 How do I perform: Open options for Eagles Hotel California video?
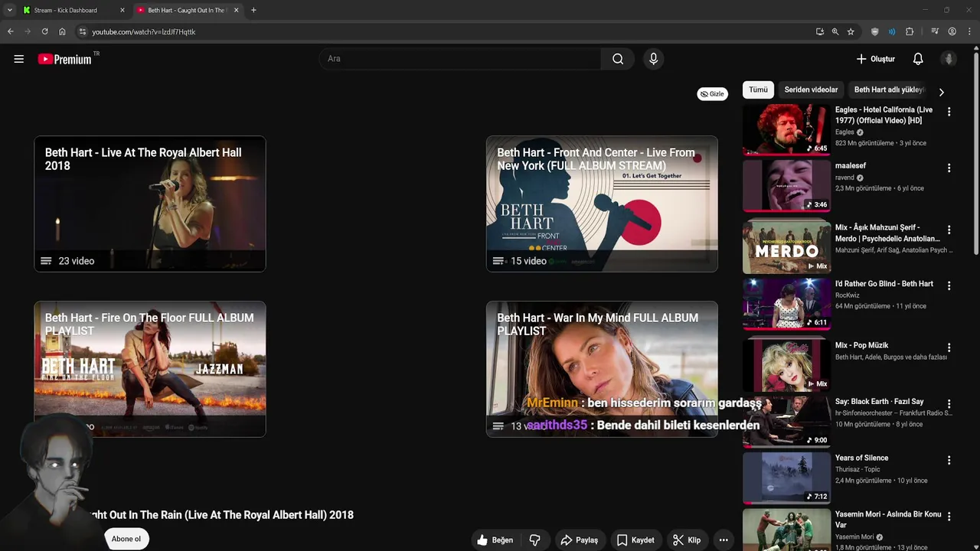(x=949, y=112)
